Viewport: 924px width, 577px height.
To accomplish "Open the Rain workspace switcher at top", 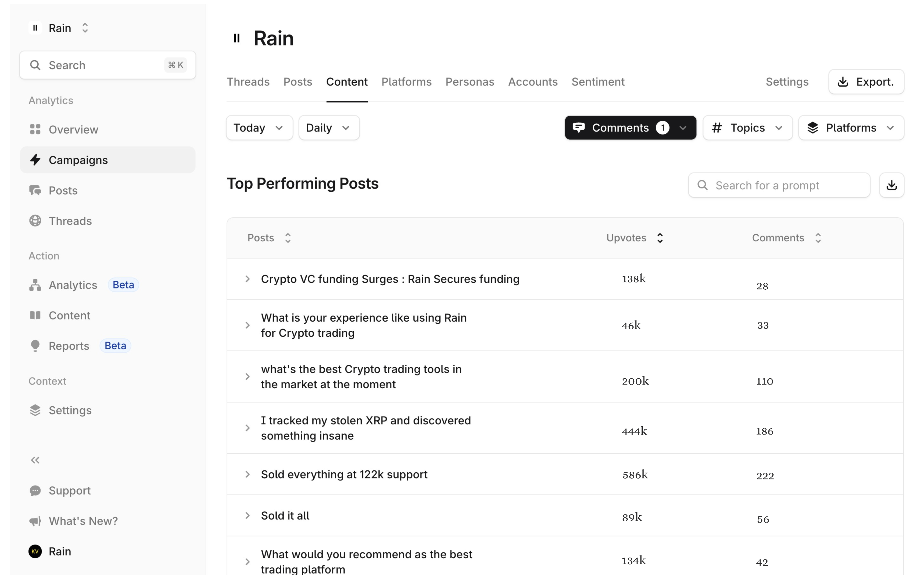I will (x=60, y=28).
